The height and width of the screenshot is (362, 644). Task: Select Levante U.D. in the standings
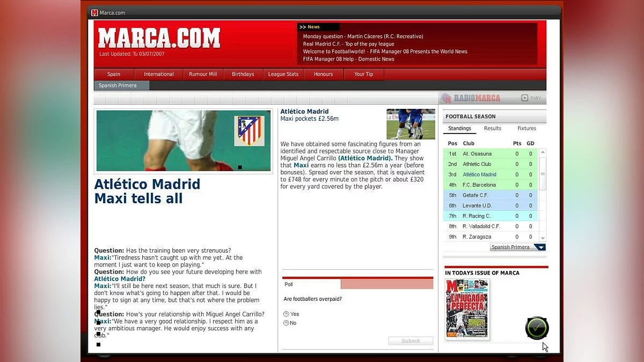coord(491,205)
